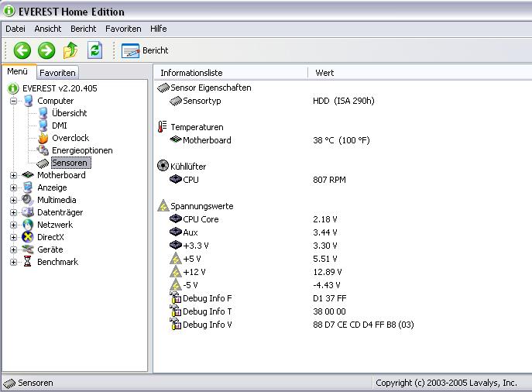Viewport: 532px width, 392px height.
Task: Go up one level with folder arrow icon
Action: tap(70, 50)
